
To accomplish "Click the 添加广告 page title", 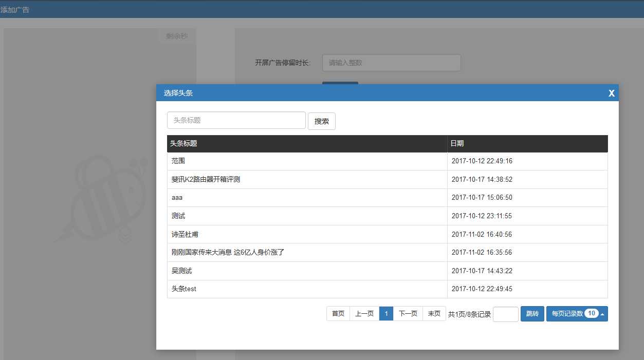I will coord(15,10).
